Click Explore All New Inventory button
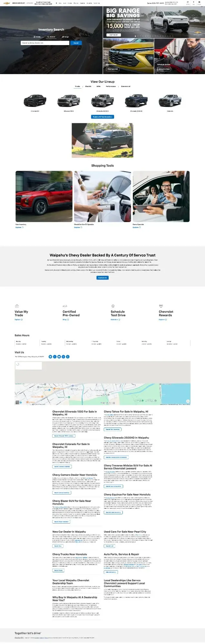 [102, 117]
